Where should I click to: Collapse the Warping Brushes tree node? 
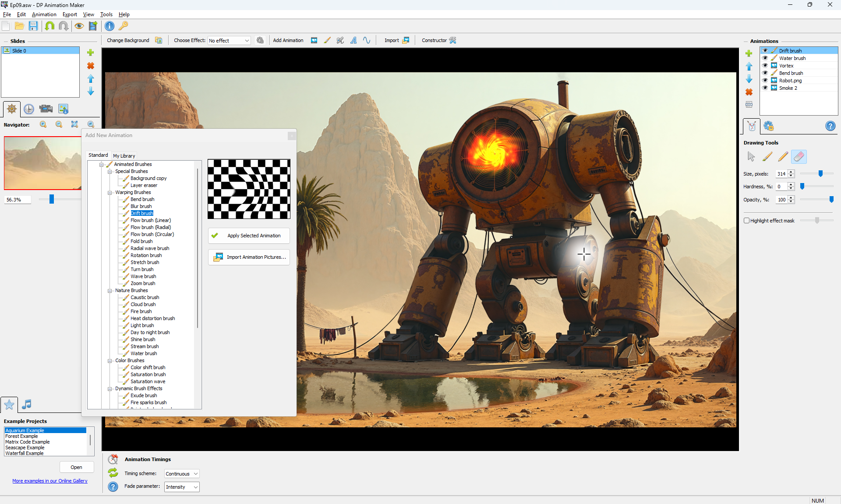click(110, 193)
